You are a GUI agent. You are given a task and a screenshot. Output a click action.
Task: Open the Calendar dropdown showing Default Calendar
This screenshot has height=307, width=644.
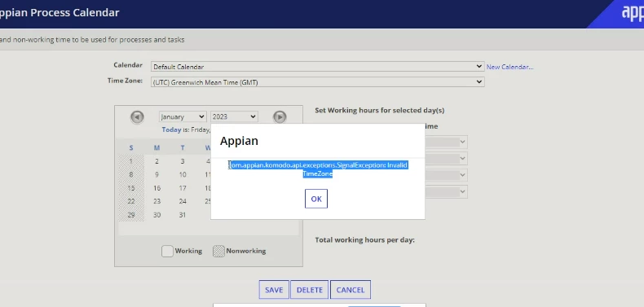coord(317,67)
